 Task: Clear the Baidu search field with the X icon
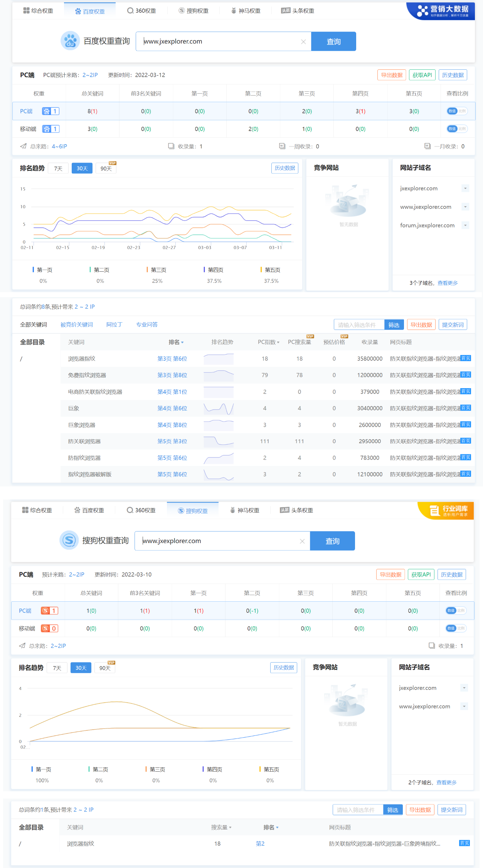coord(303,42)
